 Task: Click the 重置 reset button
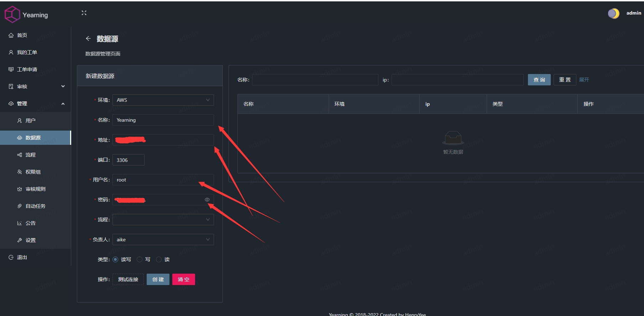tap(565, 80)
